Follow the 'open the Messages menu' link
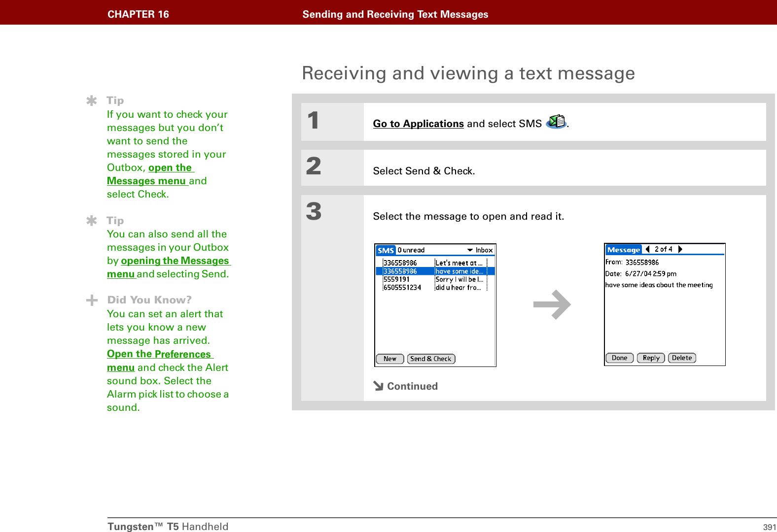Viewport: 777px width, 532px height. (151, 174)
